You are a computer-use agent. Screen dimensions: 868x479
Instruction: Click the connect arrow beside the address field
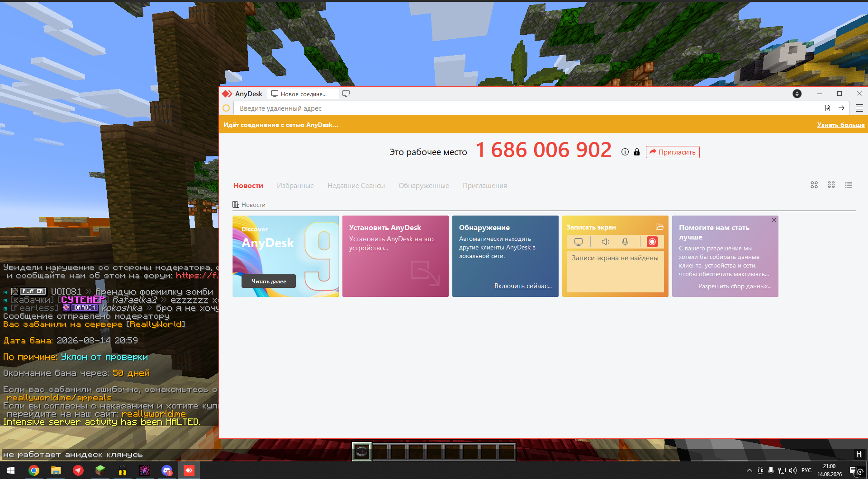point(841,108)
